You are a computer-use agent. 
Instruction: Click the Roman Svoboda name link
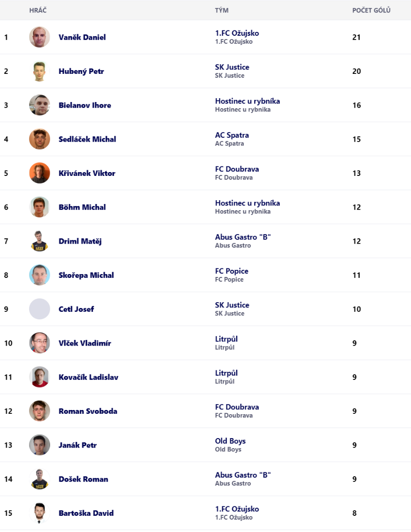click(88, 411)
